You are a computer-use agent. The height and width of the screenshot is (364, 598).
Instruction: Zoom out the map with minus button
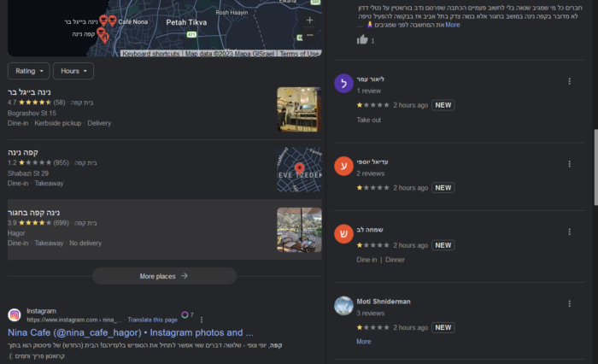pos(309,35)
